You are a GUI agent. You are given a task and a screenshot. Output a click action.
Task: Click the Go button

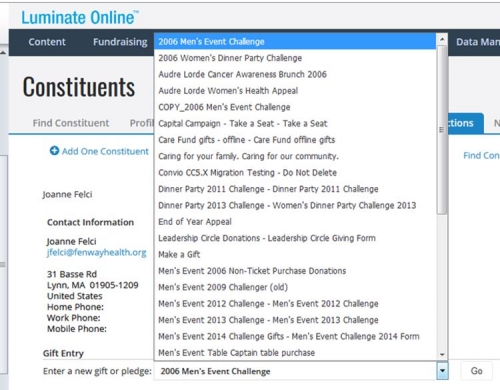click(476, 371)
